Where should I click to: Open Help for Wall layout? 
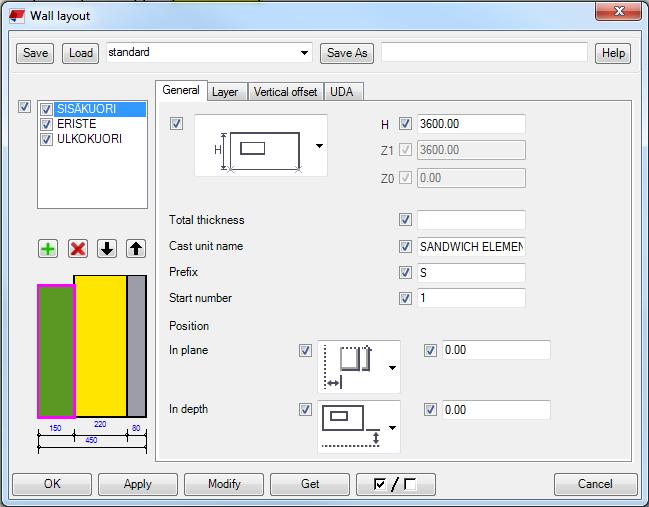(x=613, y=53)
